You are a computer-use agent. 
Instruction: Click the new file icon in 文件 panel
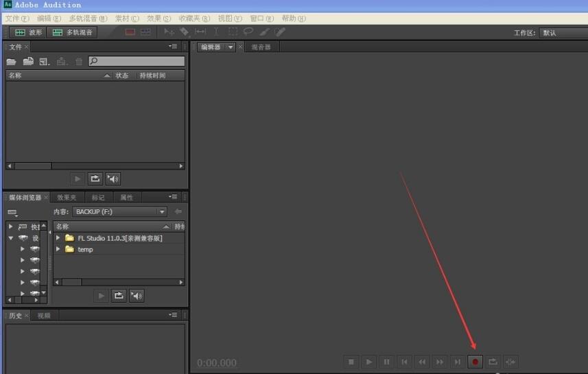pyautogui.click(x=44, y=62)
